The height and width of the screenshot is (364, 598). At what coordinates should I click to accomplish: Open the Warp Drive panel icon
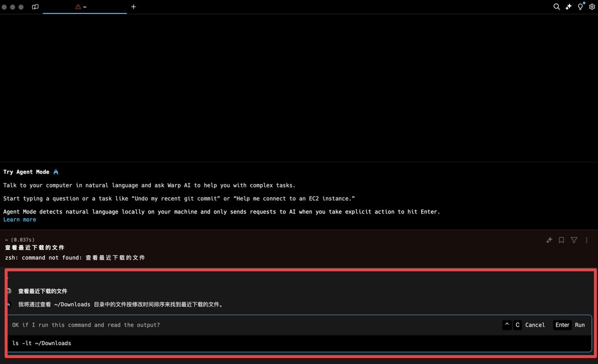[x=35, y=7]
